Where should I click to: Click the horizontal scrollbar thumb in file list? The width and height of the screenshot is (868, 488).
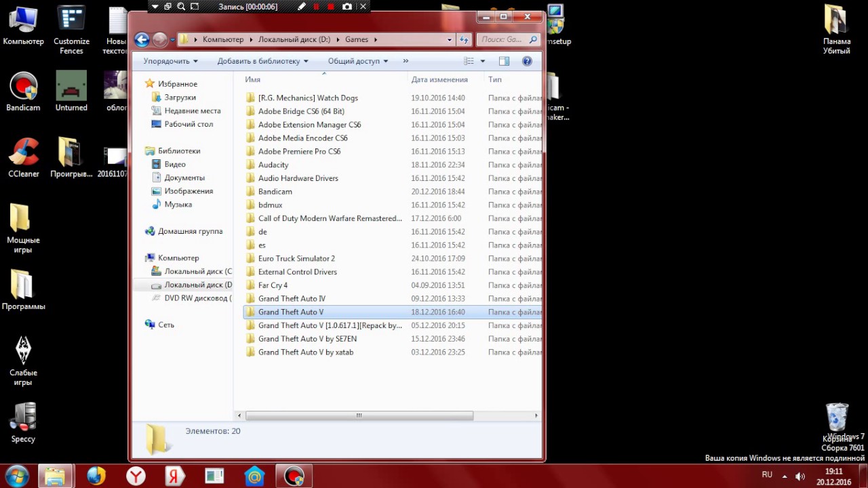click(359, 415)
